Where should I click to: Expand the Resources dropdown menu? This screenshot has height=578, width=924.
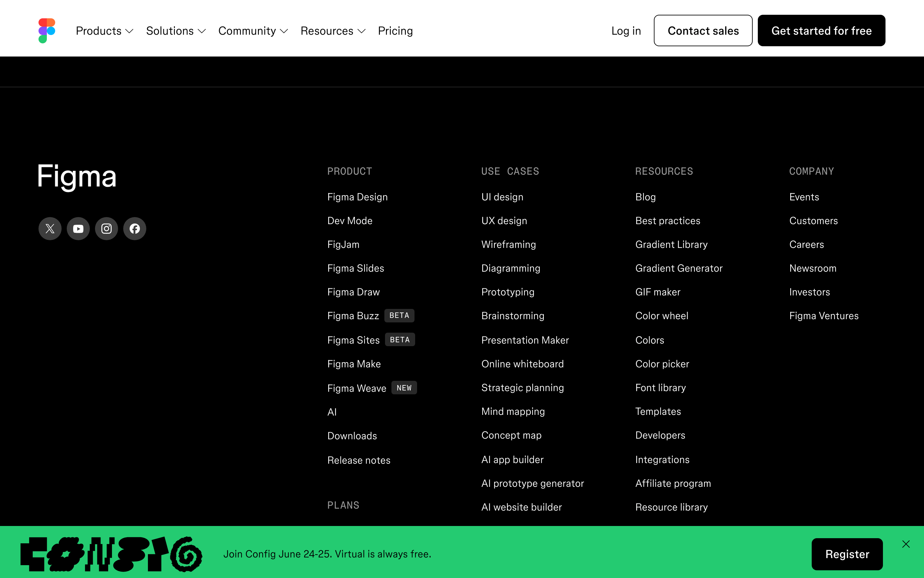click(333, 31)
